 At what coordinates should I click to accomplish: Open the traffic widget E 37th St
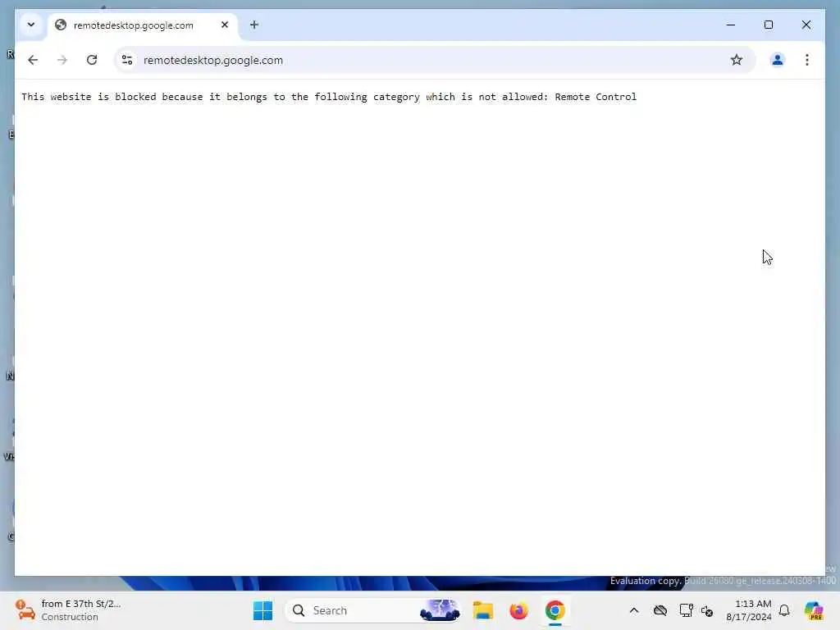[68, 610]
